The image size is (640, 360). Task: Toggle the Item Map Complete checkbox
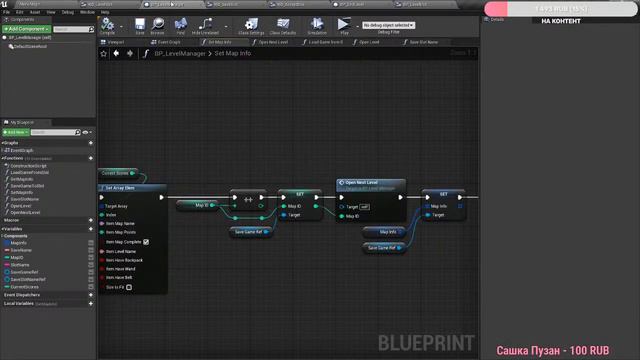click(146, 242)
